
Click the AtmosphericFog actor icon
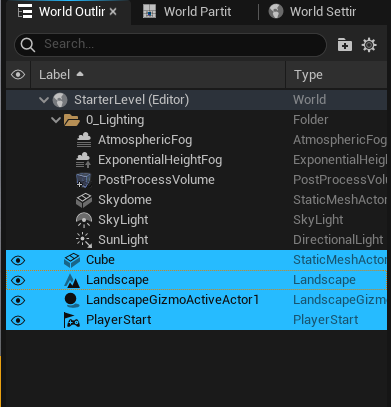pyautogui.click(x=84, y=140)
